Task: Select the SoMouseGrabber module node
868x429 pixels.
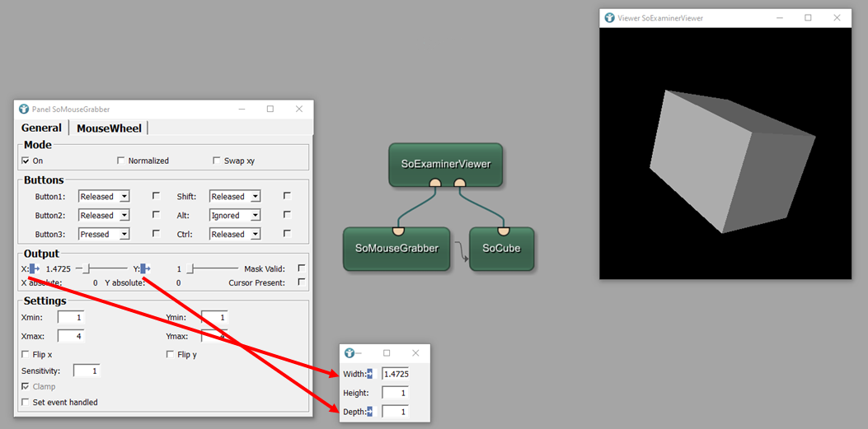Action: point(396,249)
